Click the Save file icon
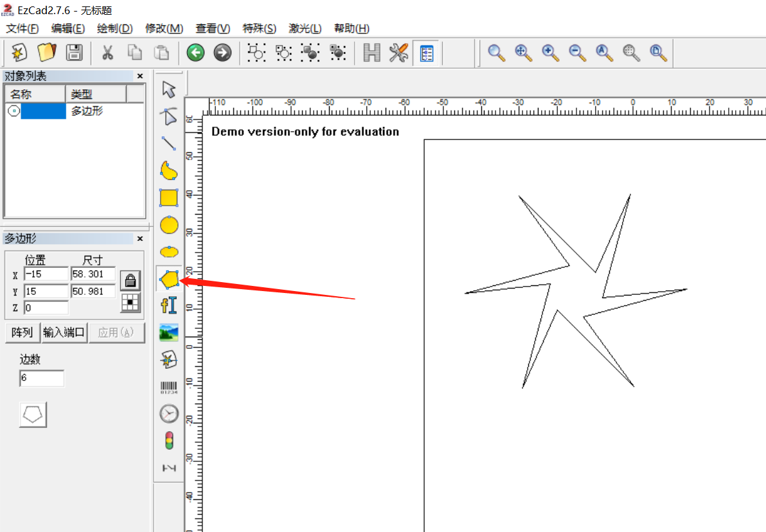 click(75, 53)
